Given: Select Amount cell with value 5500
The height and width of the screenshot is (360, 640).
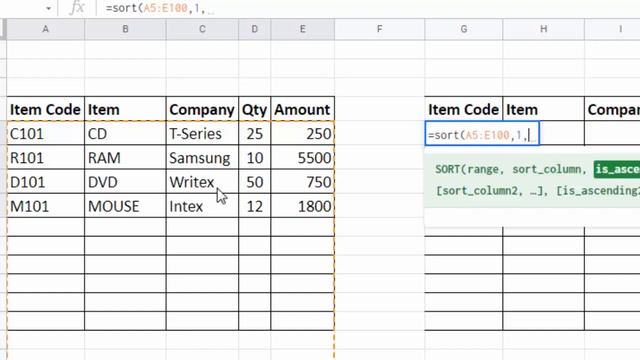Looking at the screenshot, I should click(302, 158).
